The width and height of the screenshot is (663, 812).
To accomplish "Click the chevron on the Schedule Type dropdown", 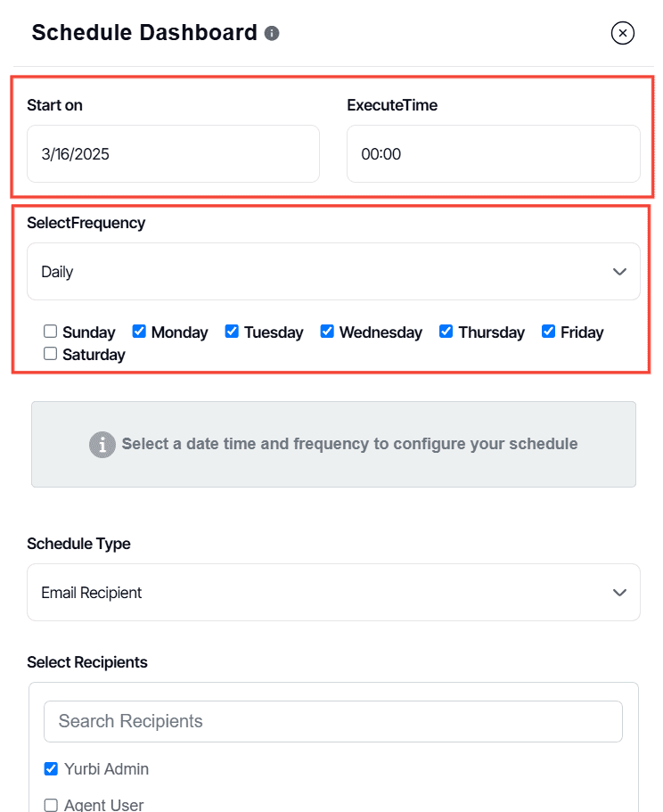I will tap(619, 592).
